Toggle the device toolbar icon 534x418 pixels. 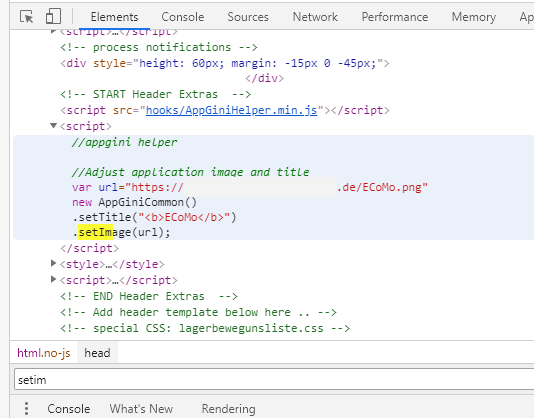pos(53,16)
